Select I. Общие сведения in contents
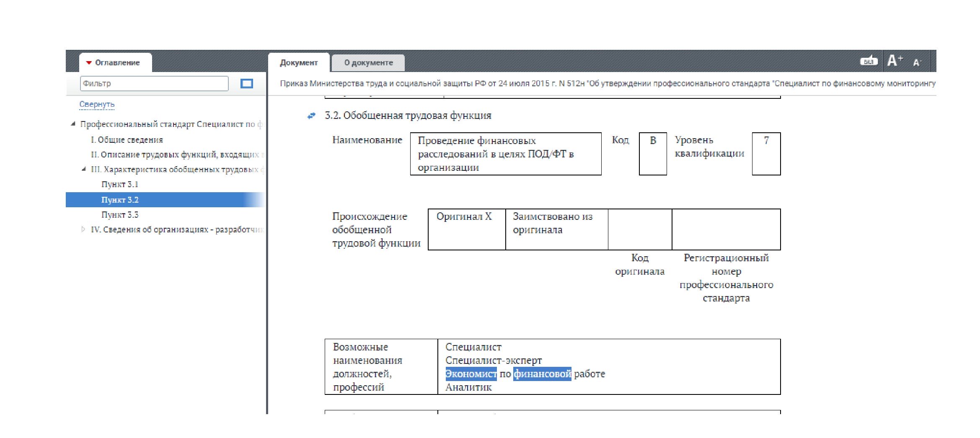980x438 pixels. [x=127, y=140]
